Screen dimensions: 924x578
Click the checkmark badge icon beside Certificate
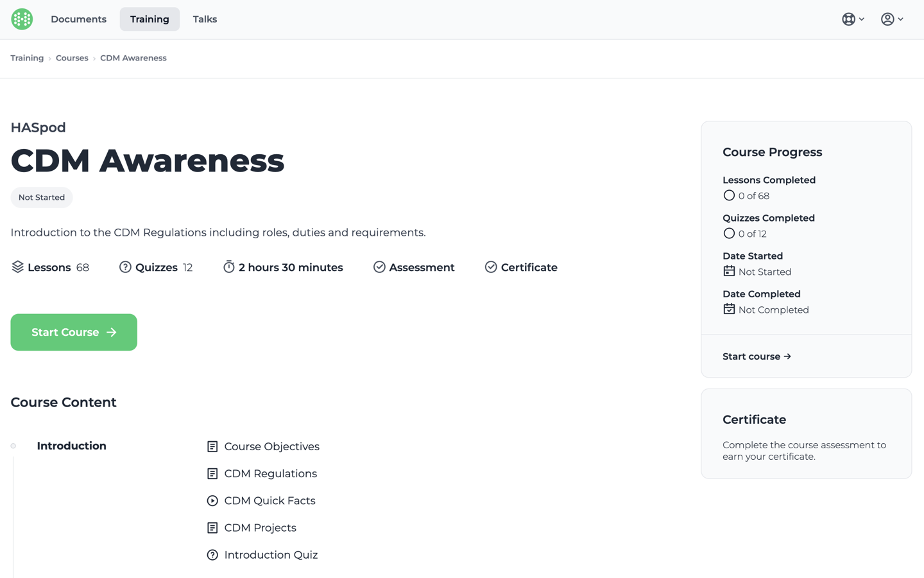click(491, 267)
